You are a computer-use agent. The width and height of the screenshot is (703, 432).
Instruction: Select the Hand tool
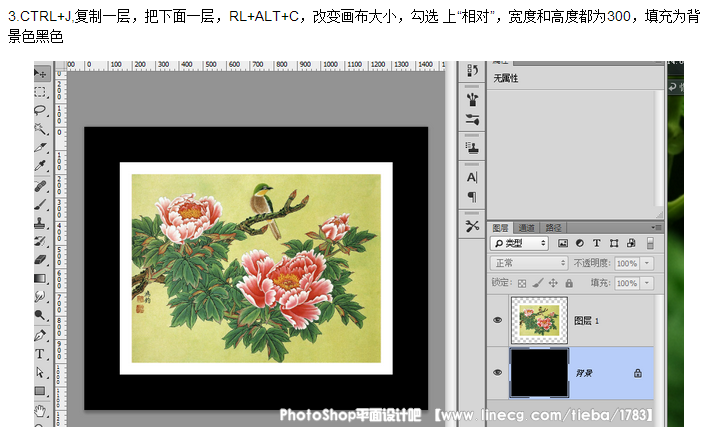[x=41, y=410]
